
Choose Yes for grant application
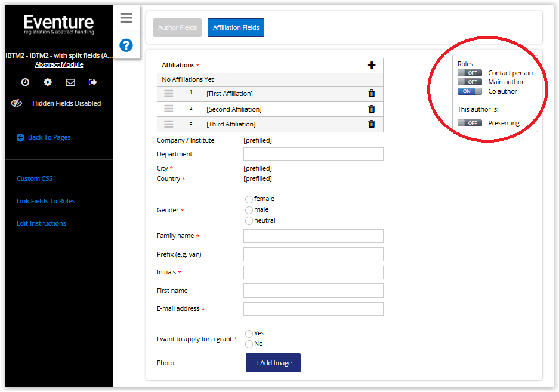tap(249, 334)
